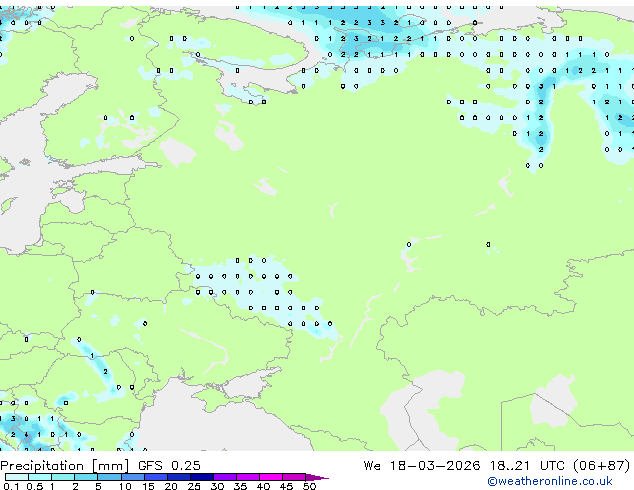Choose the 40–45 mm bright magenta swatch
634x490 pixels.
(271, 477)
